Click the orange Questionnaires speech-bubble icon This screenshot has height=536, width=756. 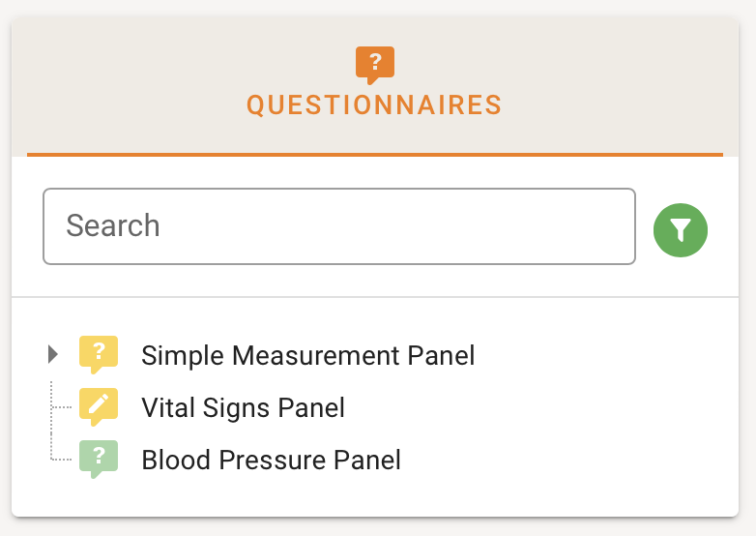[x=374, y=64]
